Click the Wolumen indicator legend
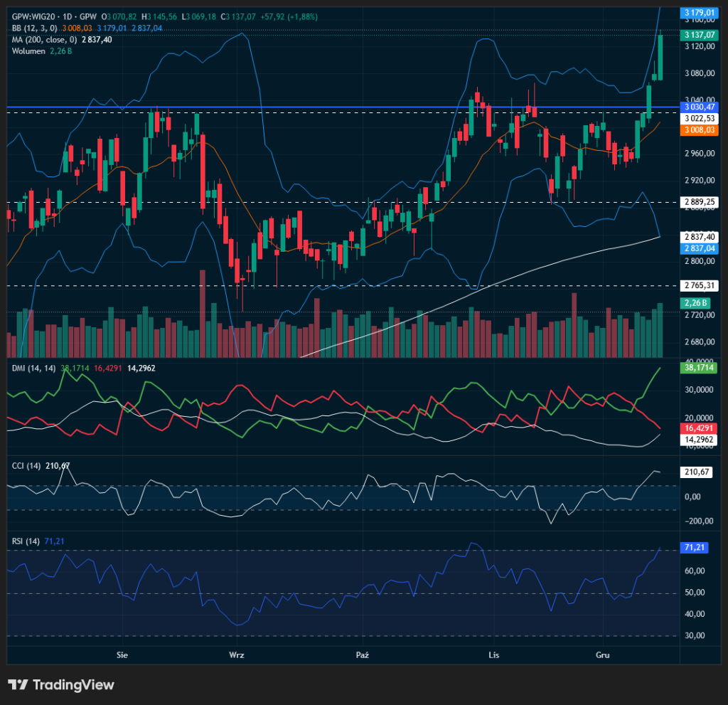The width and height of the screenshot is (728, 705). [x=28, y=51]
